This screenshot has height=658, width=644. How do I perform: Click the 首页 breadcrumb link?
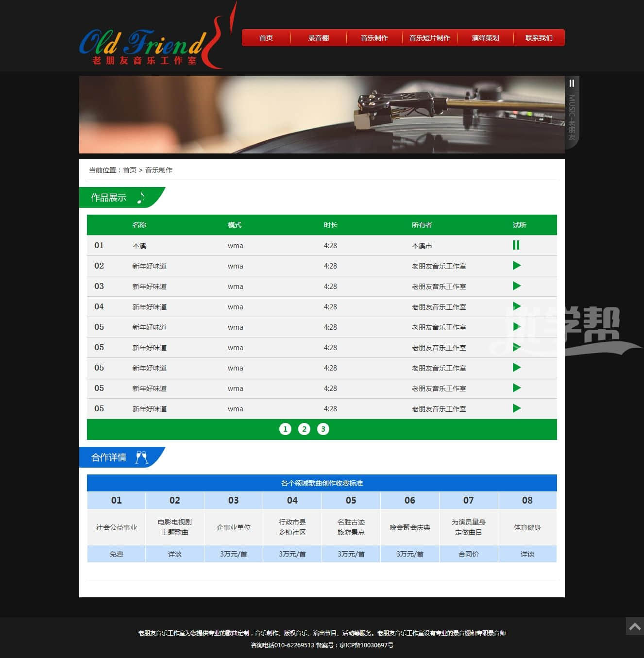click(x=130, y=170)
